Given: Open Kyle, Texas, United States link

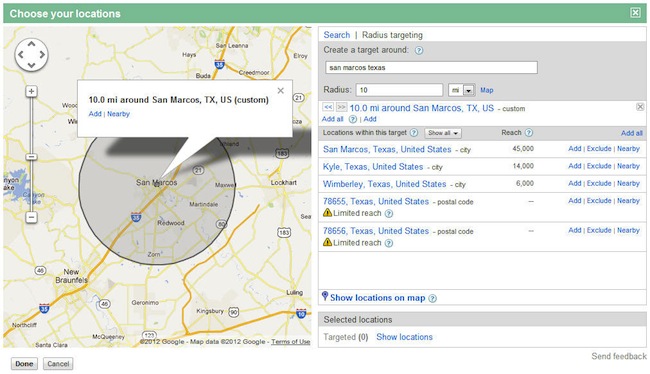Looking at the screenshot, I should (x=373, y=167).
